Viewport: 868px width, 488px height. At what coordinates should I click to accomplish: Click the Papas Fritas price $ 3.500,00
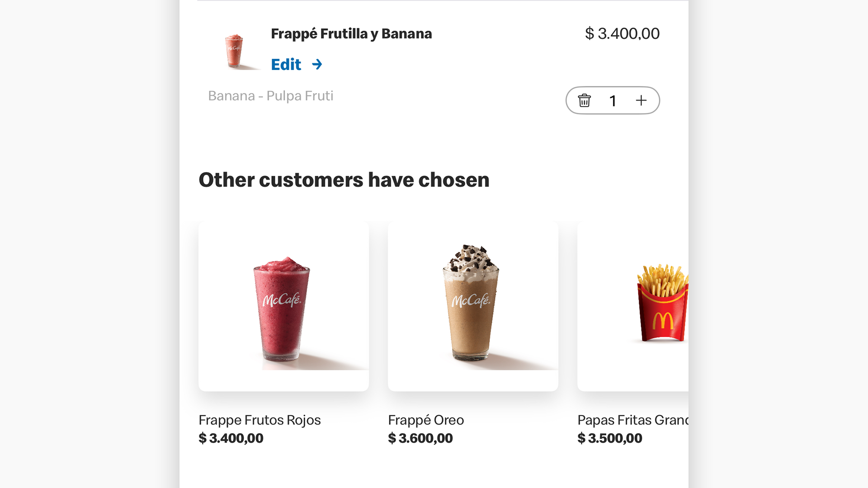pos(610,438)
